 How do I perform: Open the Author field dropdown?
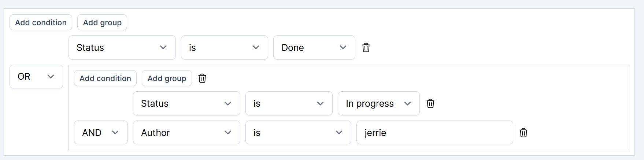click(186, 133)
